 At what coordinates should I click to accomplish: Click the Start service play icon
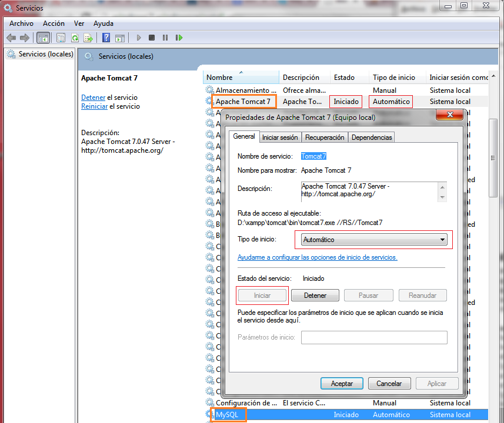[139, 38]
